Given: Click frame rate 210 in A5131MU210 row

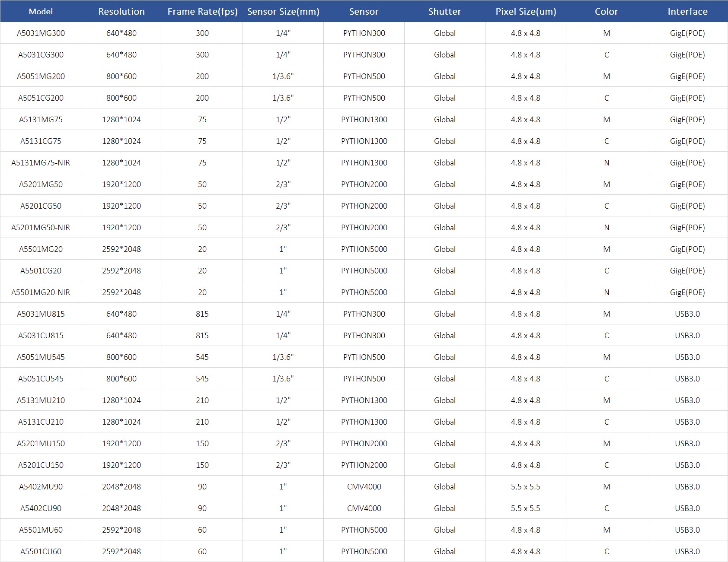Looking at the screenshot, I should click(202, 400).
